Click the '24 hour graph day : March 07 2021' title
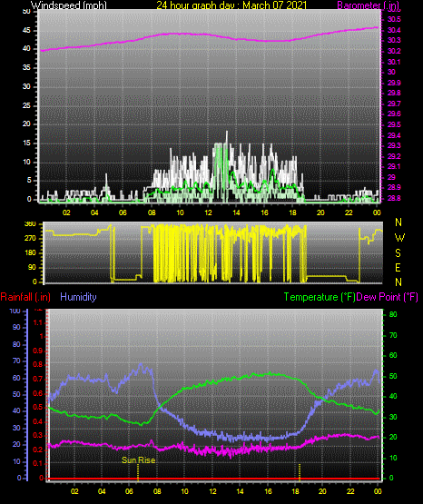Image resolution: width=423 pixels, height=504 pixels. (231, 5)
